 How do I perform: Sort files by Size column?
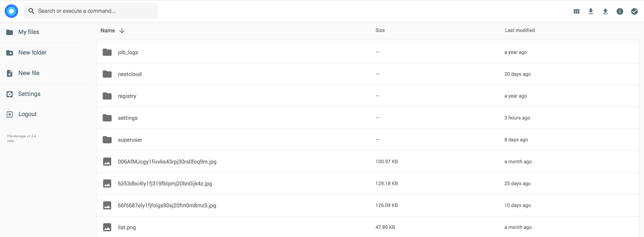[x=380, y=30]
